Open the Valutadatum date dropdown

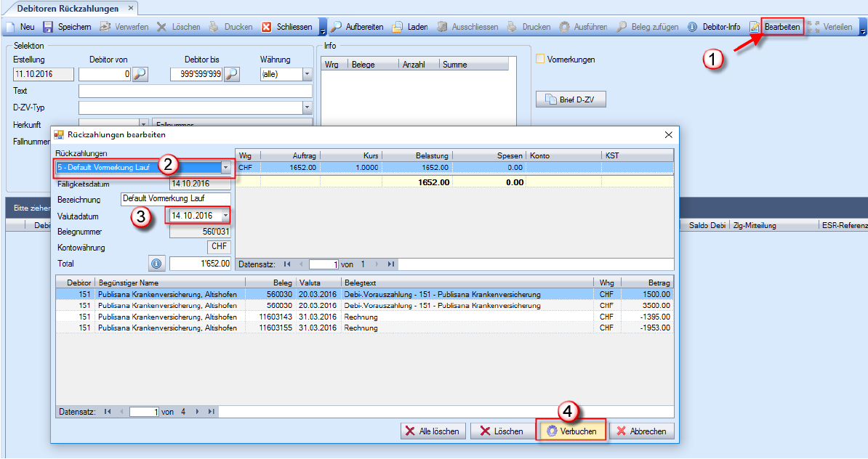(225, 216)
